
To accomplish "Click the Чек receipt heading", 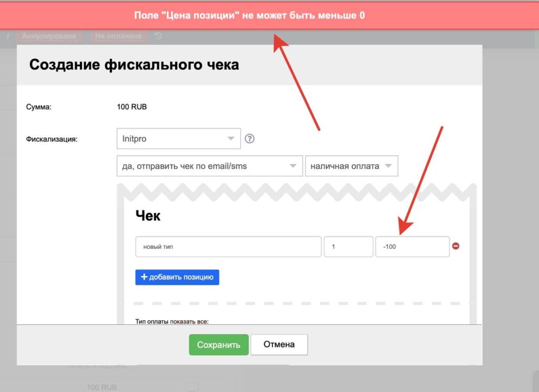I will coord(148,215).
